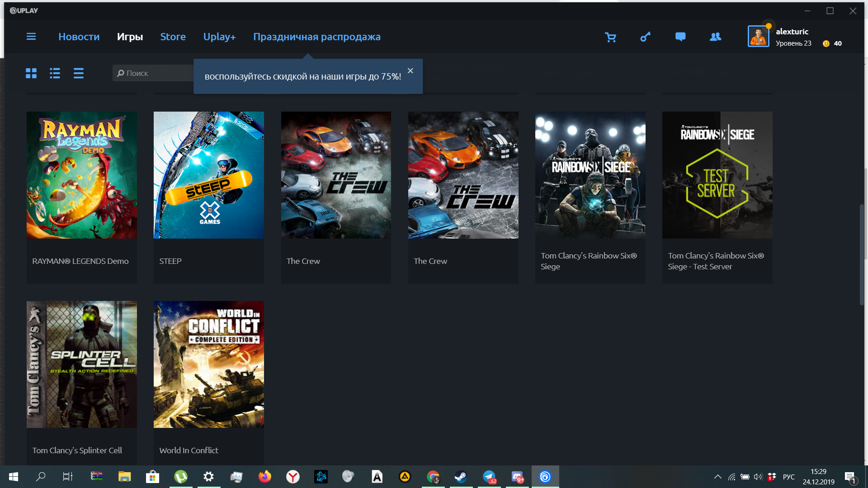Open the Store tab
868x488 pixels.
pos(173,37)
